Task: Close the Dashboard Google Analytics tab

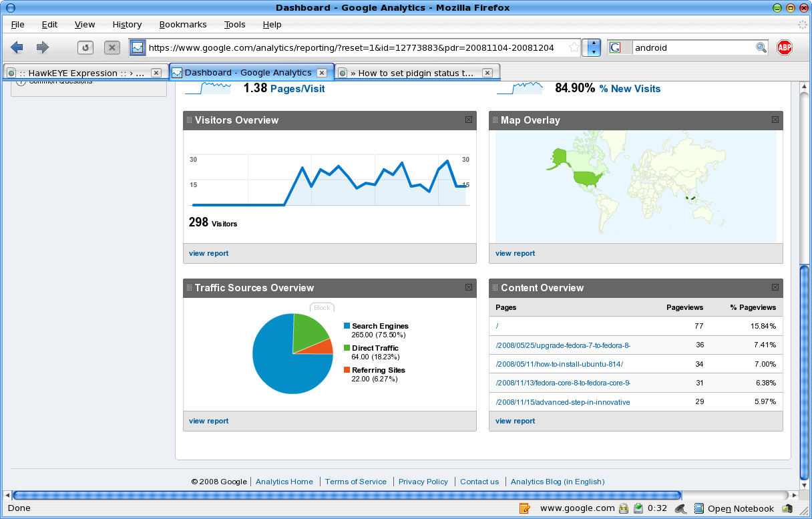Action: tap(321, 73)
